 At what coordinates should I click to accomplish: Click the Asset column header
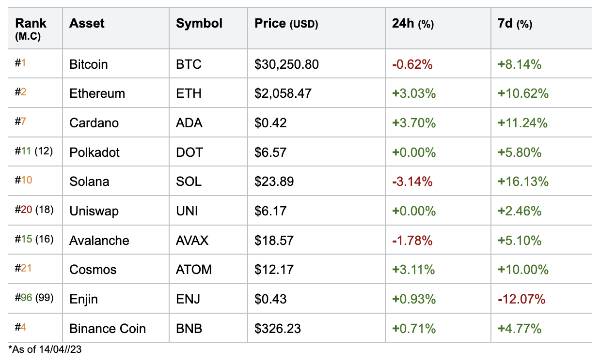coord(87,23)
